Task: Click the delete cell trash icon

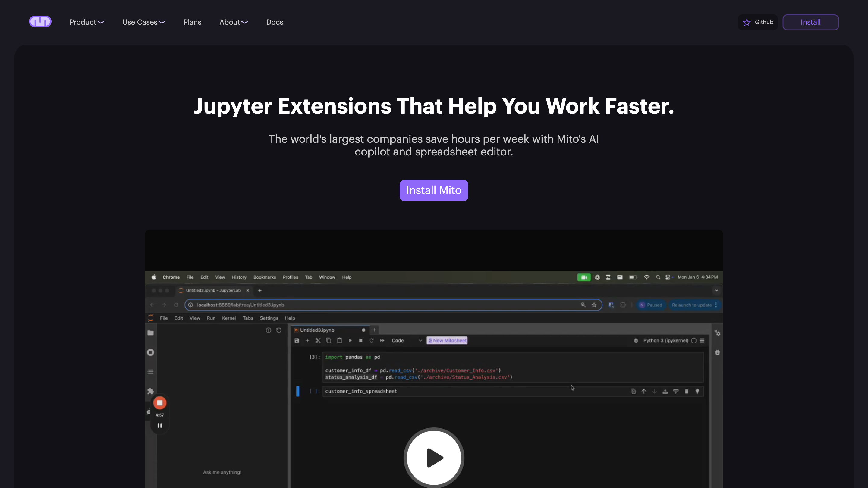Action: (686, 391)
